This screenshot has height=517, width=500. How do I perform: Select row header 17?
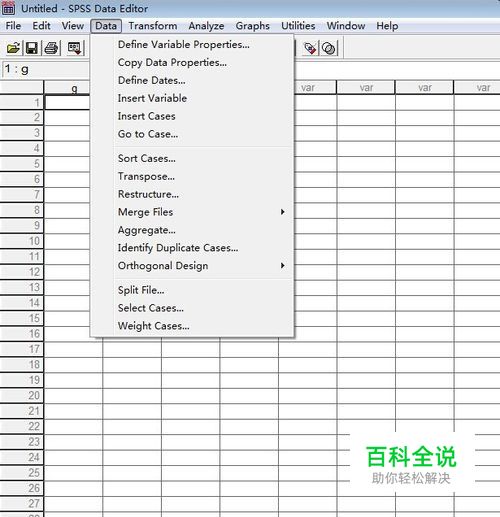tap(22, 349)
